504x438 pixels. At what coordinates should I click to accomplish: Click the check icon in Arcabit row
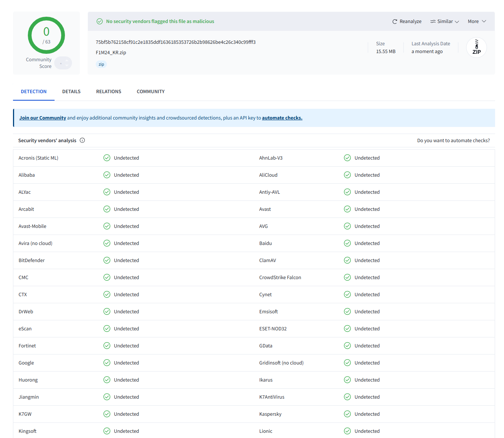[107, 209]
